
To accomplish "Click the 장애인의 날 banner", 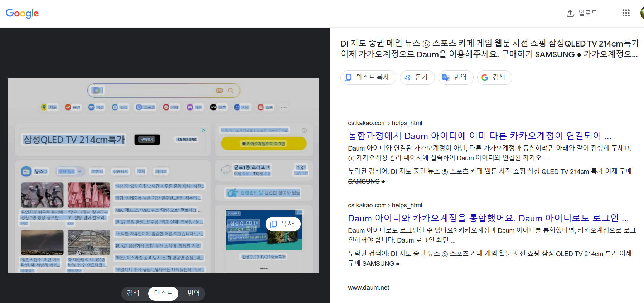I will pos(263,193).
